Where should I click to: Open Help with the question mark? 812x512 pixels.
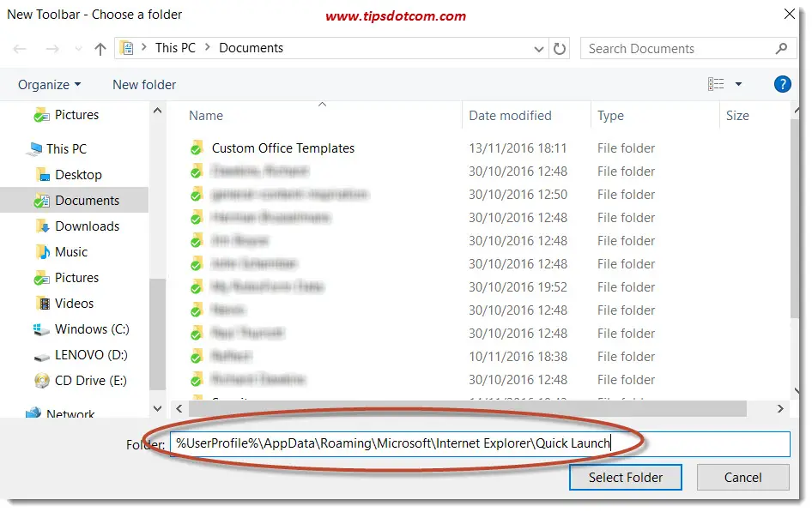click(782, 84)
